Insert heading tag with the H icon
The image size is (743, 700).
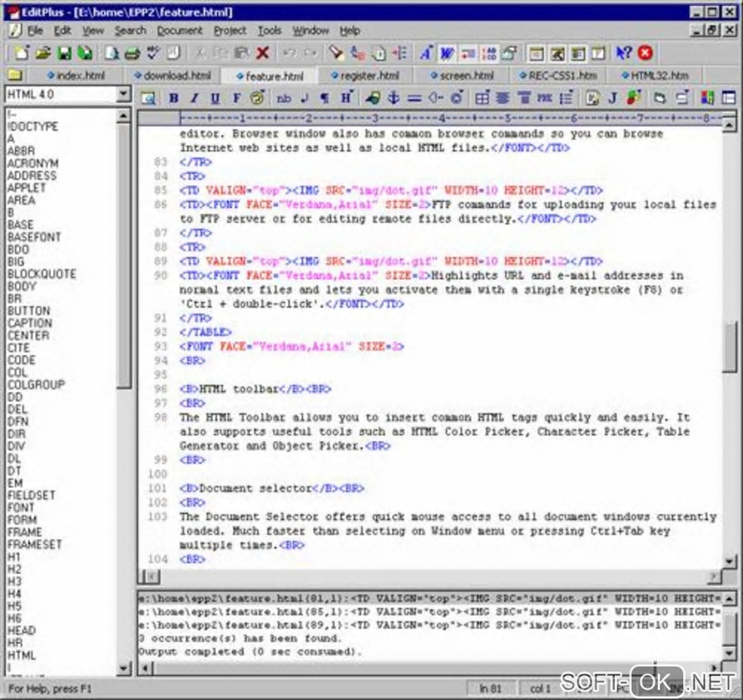click(346, 98)
